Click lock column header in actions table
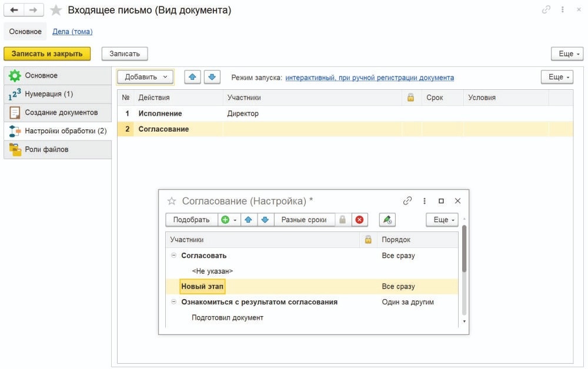This screenshot has height=369, width=588. point(410,98)
